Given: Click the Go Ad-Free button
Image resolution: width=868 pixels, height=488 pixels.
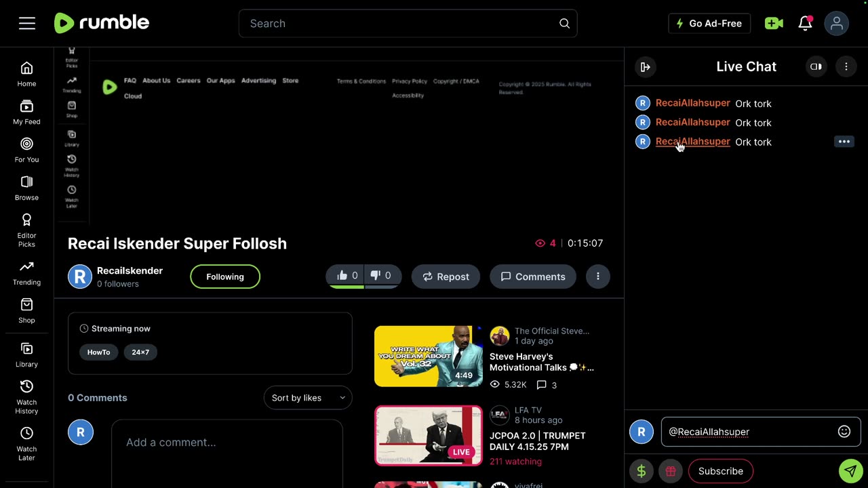Looking at the screenshot, I should 709,24.
